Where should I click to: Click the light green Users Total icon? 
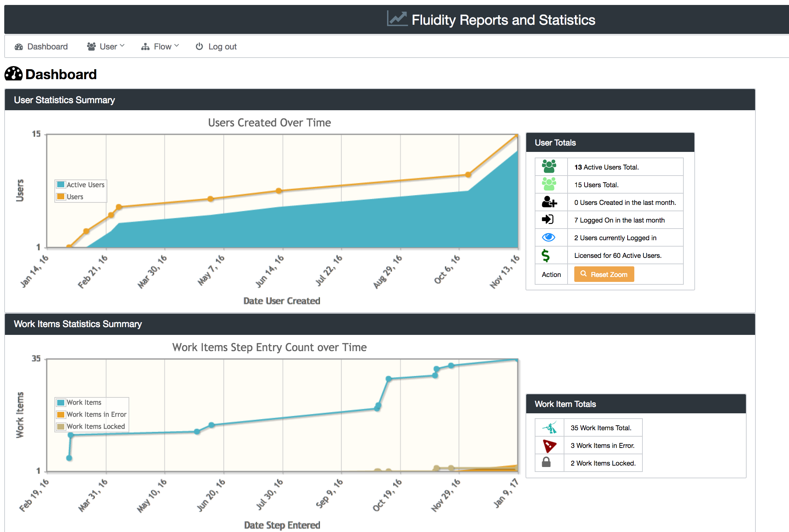click(549, 184)
